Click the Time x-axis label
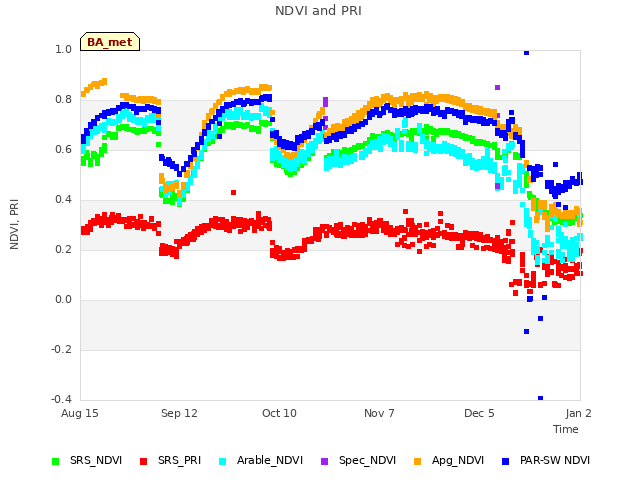This screenshot has height=480, width=640. (x=566, y=429)
